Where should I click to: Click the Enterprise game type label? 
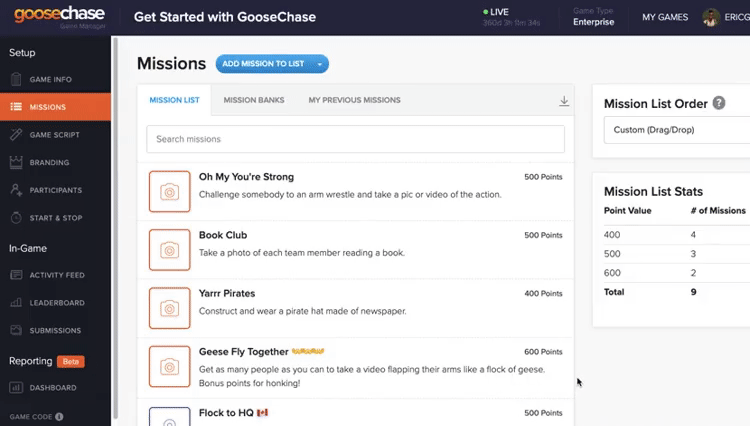(594, 22)
